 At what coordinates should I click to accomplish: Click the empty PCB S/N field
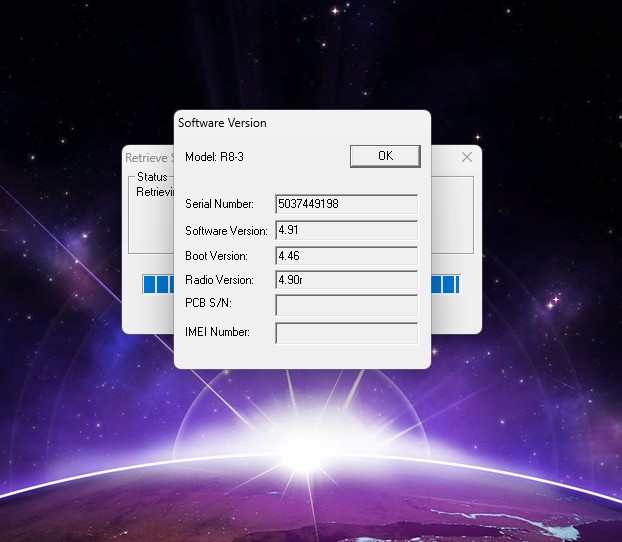[x=346, y=305]
